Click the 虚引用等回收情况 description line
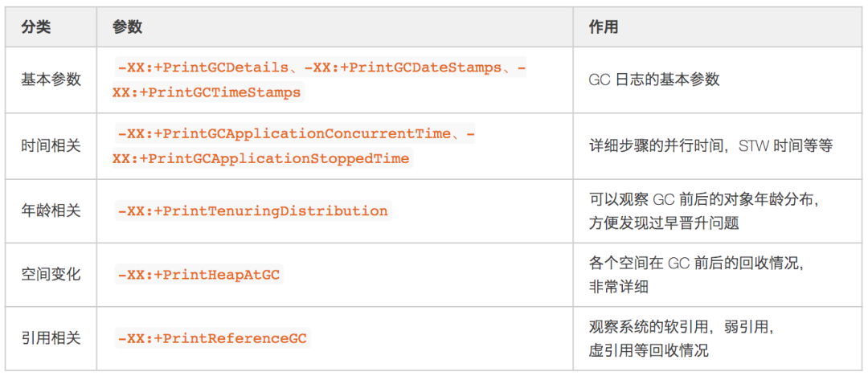The height and width of the screenshot is (376, 868). (x=649, y=350)
